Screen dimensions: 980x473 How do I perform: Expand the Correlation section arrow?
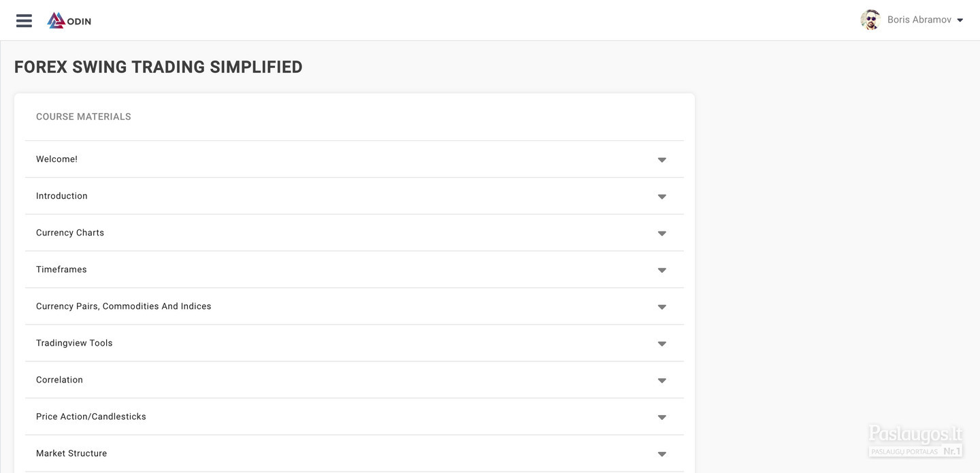(661, 380)
